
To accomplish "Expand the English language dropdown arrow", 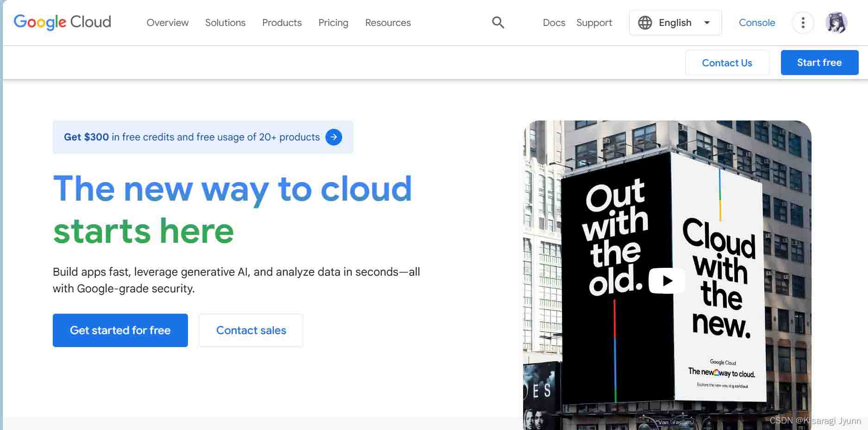I will pyautogui.click(x=707, y=22).
